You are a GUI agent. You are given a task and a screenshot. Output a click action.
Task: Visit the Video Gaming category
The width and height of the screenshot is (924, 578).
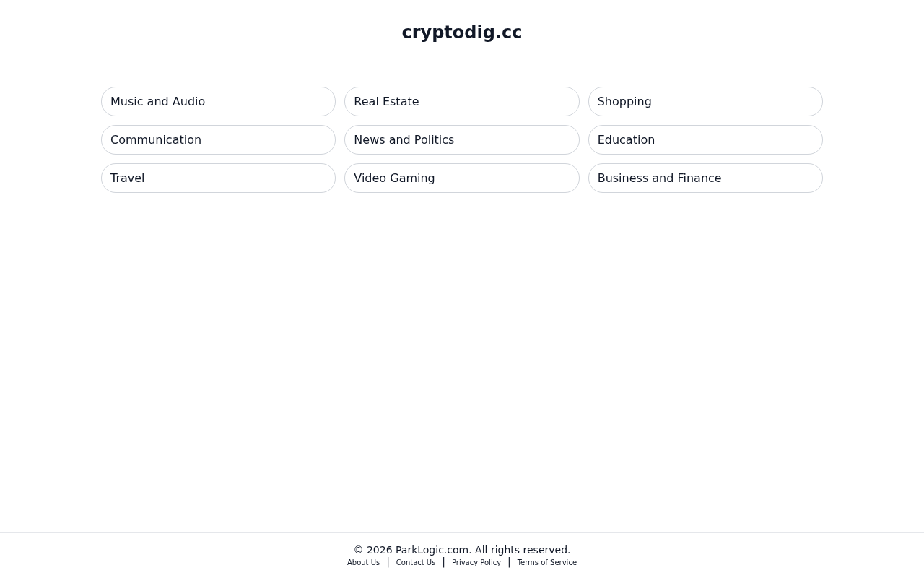click(x=462, y=178)
